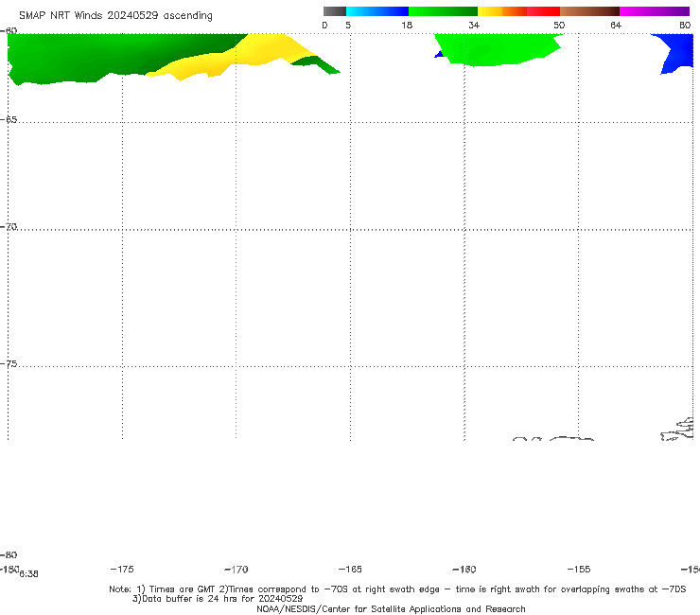This screenshot has height=615, width=700.
Task: Click the latitude label '-70'
Action: [x=9, y=227]
